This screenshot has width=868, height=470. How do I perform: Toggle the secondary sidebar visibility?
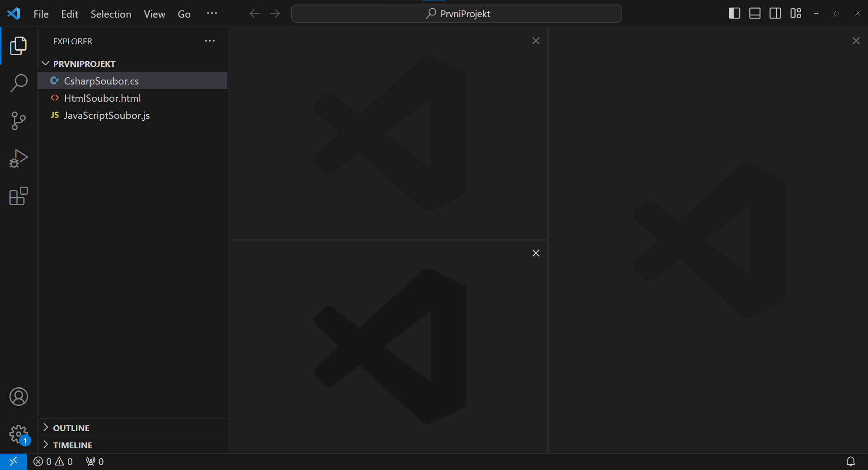click(x=775, y=13)
